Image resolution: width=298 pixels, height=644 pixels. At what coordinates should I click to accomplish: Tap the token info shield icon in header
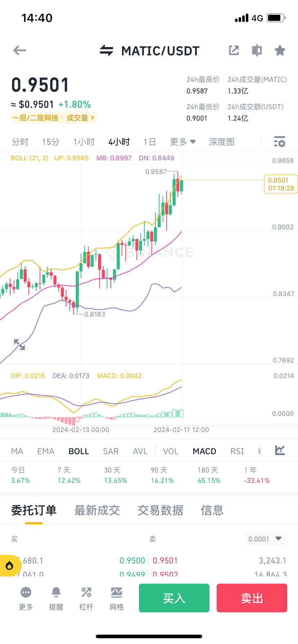click(x=257, y=50)
